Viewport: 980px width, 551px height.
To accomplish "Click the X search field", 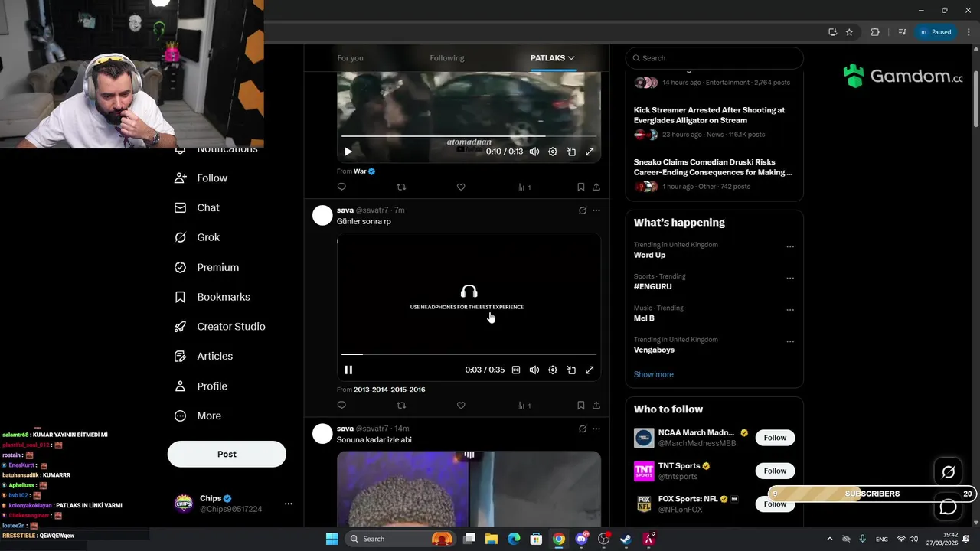I will 714,58.
